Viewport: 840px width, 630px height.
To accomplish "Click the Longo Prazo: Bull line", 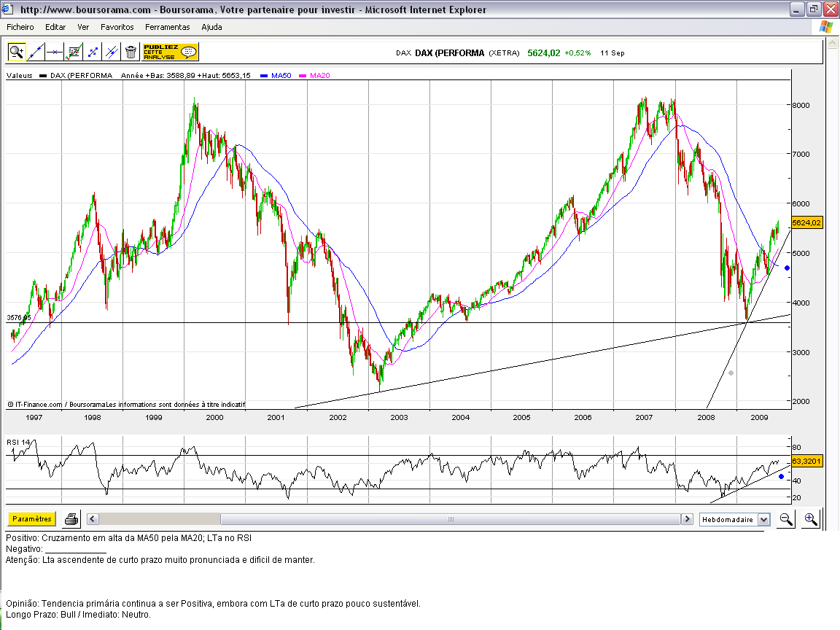I will (78, 615).
